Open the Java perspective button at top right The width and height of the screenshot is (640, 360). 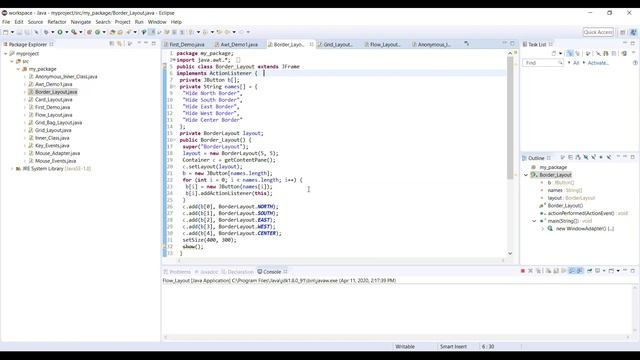[x=633, y=32]
